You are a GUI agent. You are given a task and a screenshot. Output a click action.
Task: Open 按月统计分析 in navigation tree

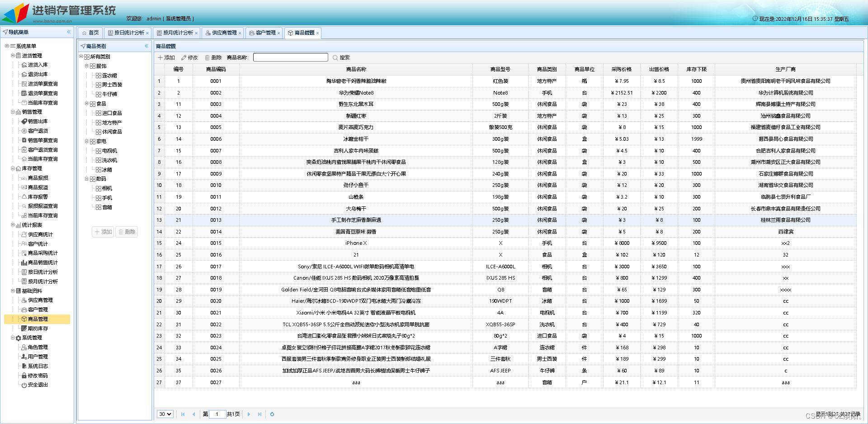click(42, 281)
